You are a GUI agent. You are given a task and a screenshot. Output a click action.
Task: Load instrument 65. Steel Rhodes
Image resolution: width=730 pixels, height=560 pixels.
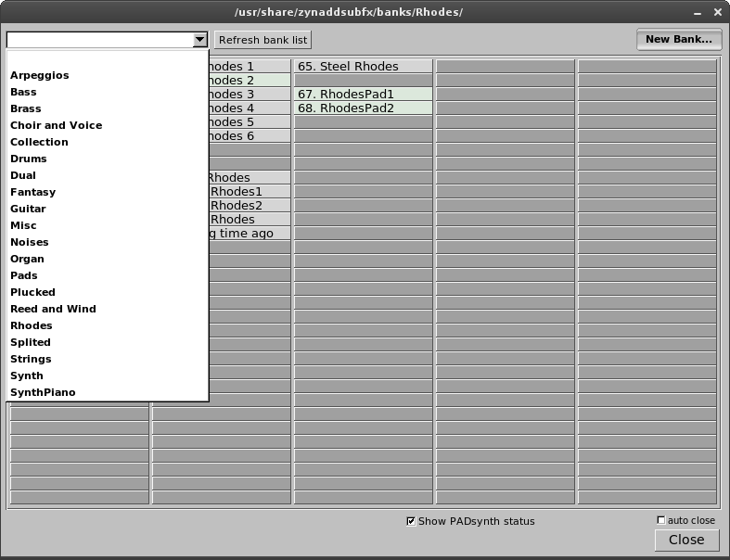363,66
